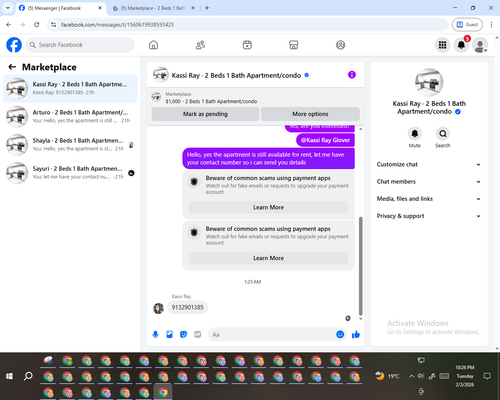Image resolution: width=500 pixels, height=400 pixels.
Task: Focus the Search Facebook field
Action: click(x=80, y=45)
